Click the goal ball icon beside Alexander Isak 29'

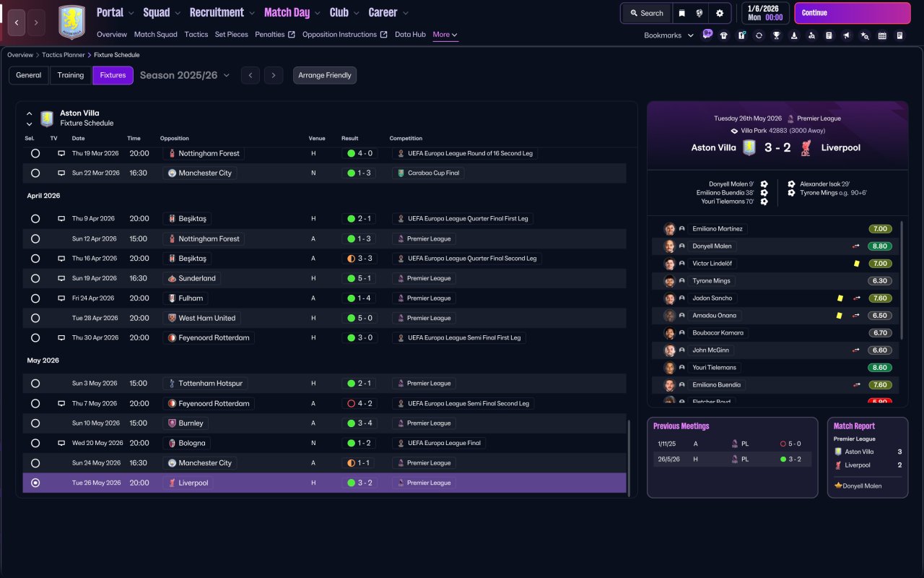(791, 184)
